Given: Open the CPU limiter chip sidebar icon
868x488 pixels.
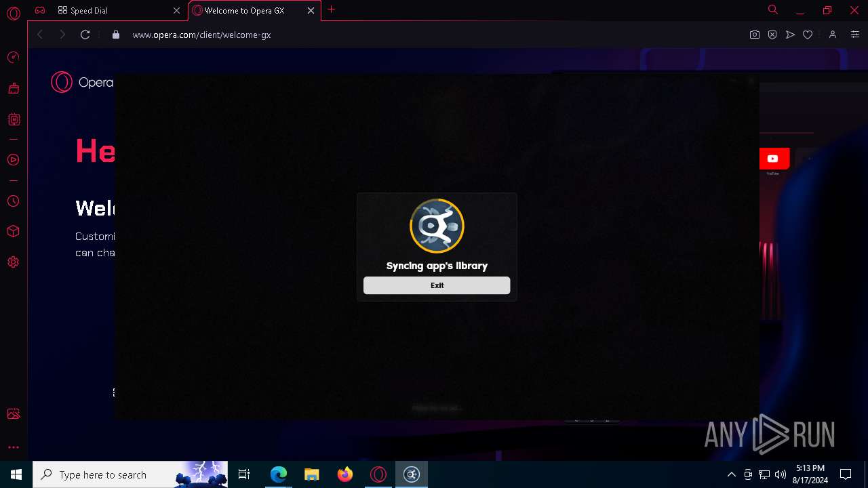Looking at the screenshot, I should [13, 119].
